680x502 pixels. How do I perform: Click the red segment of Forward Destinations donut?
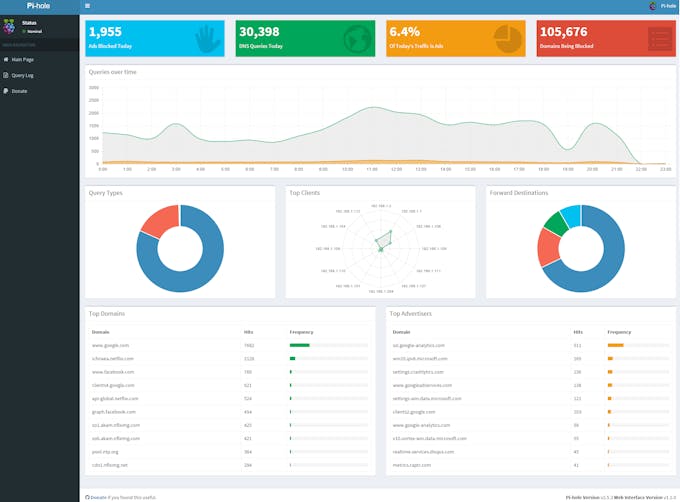pyautogui.click(x=547, y=247)
